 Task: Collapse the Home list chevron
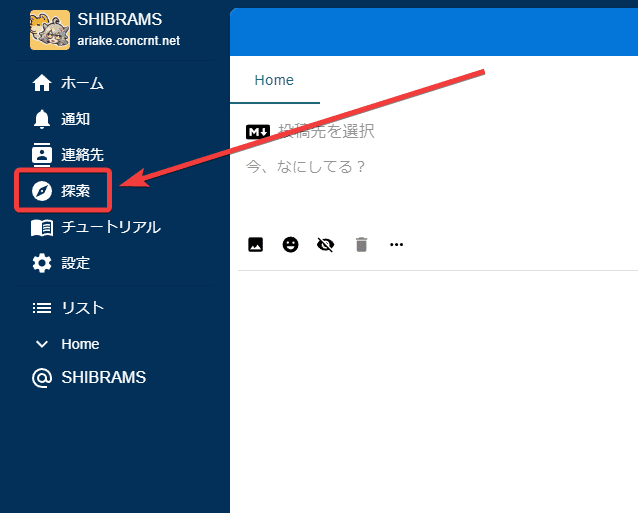(42, 344)
